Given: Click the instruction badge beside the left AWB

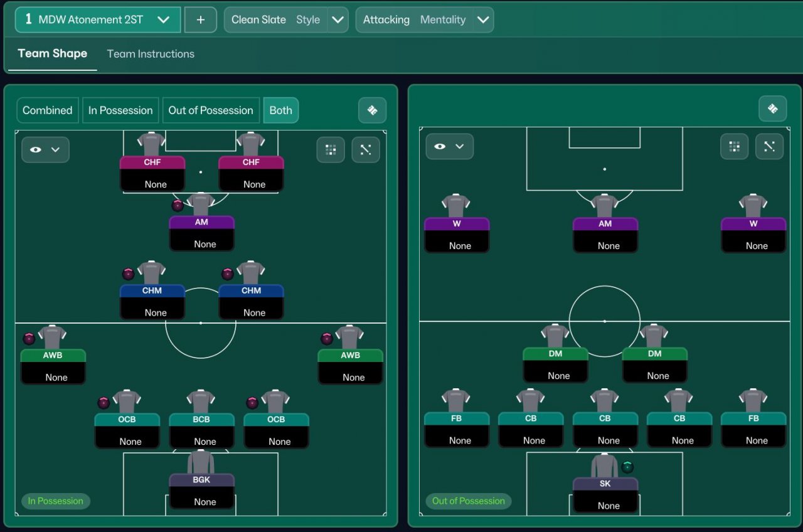Looking at the screenshot, I should point(29,339).
